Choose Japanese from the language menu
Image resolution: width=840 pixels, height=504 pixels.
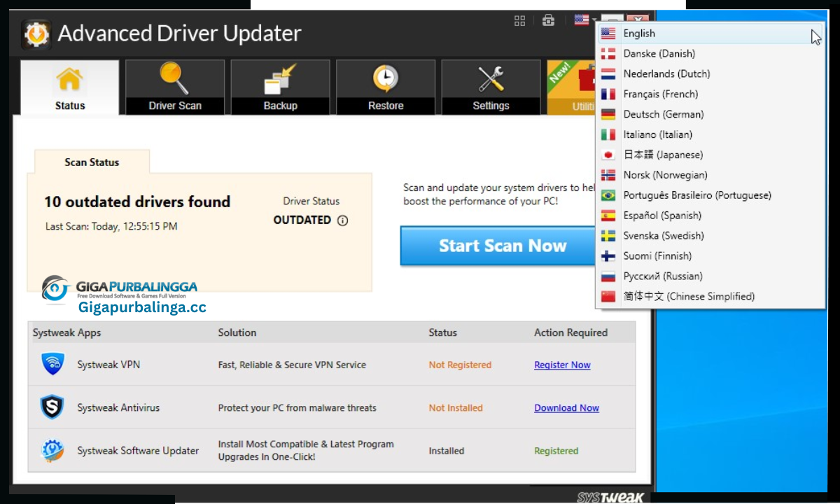pos(710,155)
